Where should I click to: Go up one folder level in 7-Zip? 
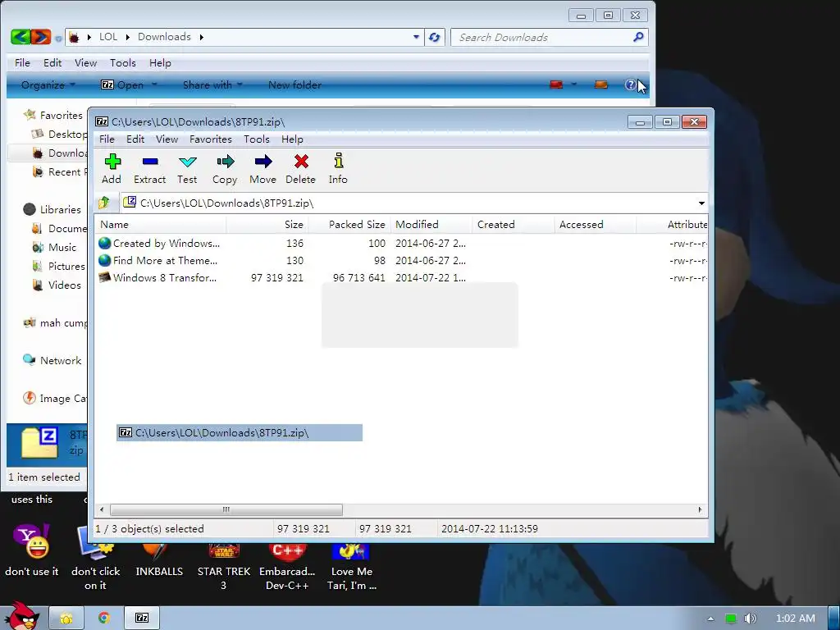pyautogui.click(x=104, y=203)
